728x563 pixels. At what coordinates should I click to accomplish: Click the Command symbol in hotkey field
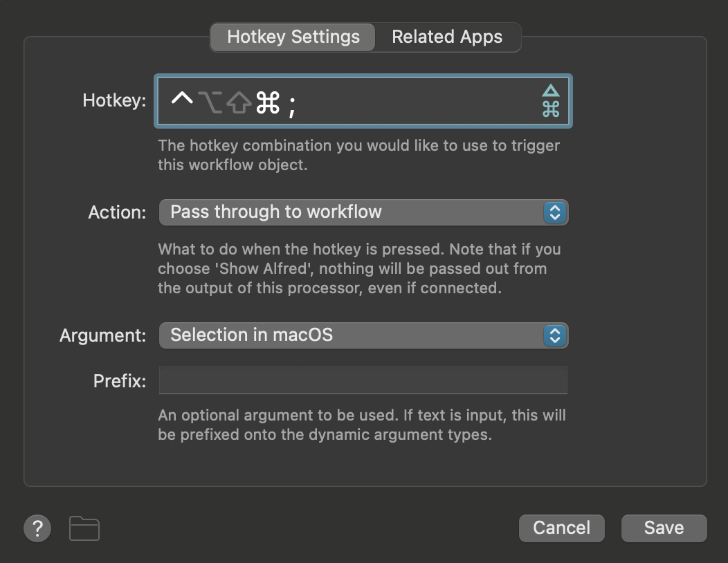coord(268,102)
